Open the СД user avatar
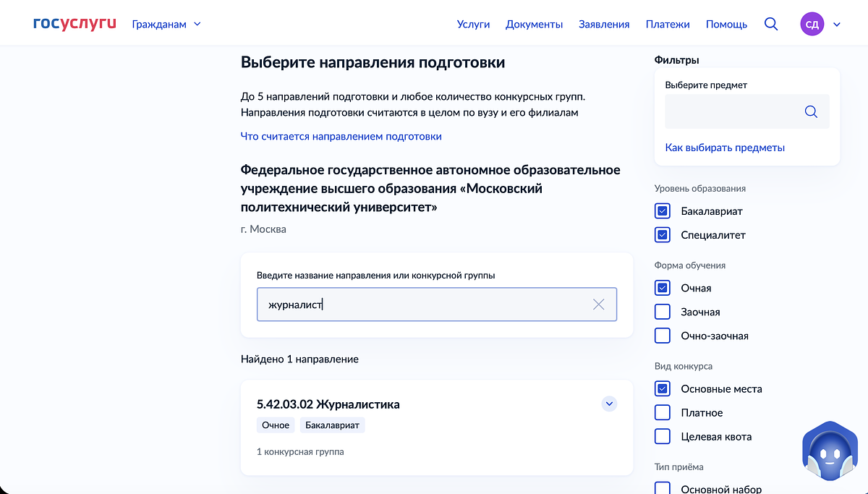Image resolution: width=868 pixels, height=494 pixels. [x=812, y=24]
